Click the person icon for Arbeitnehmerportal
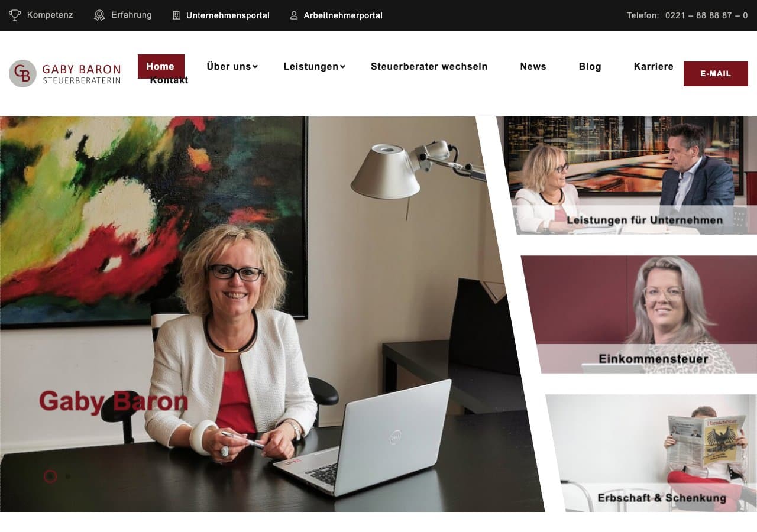This screenshot has width=757, height=532. pos(294,15)
